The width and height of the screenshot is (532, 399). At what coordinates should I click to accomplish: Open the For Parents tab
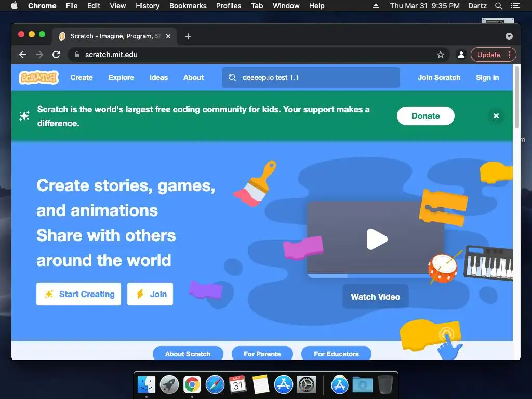pos(262,353)
